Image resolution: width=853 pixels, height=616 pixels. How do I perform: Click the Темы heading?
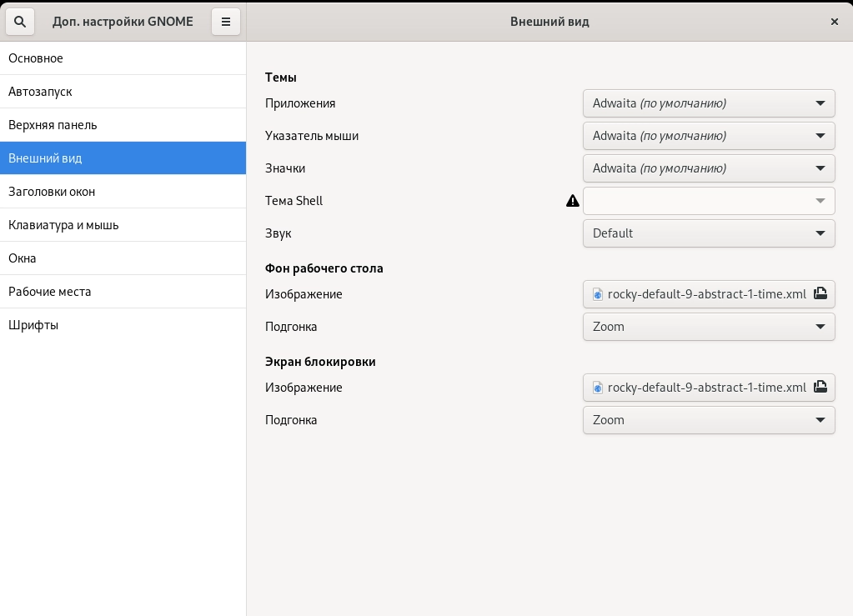(281, 78)
